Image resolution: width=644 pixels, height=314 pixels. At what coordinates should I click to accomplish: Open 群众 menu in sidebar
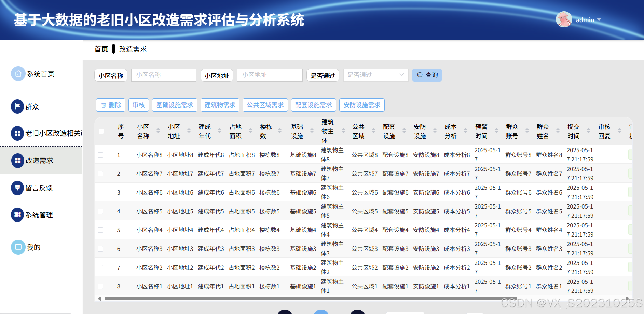click(x=32, y=106)
